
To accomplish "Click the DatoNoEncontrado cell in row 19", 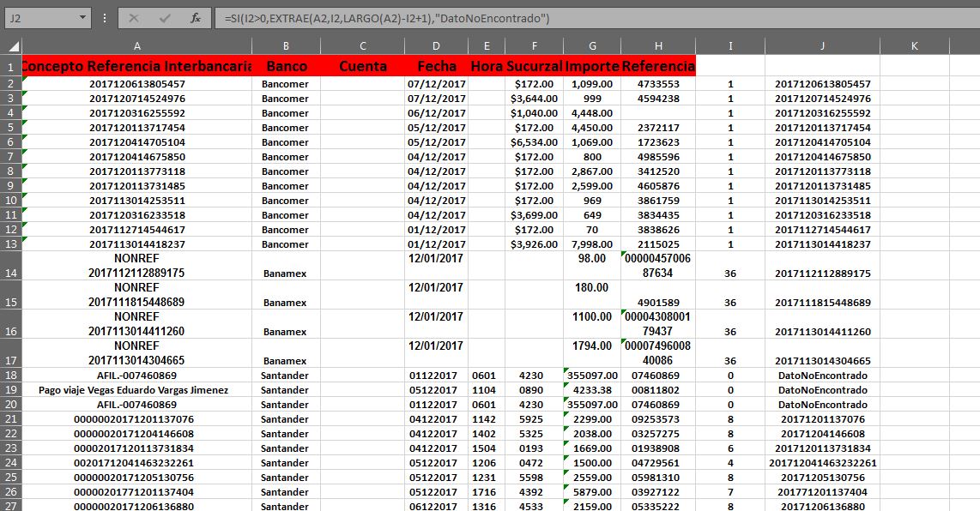I will pos(822,390).
